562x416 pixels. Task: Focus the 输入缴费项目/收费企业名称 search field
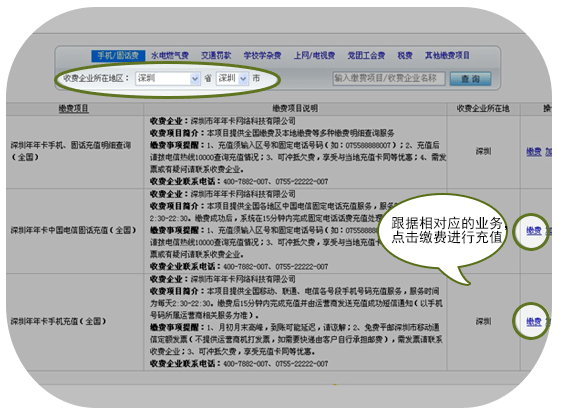389,78
